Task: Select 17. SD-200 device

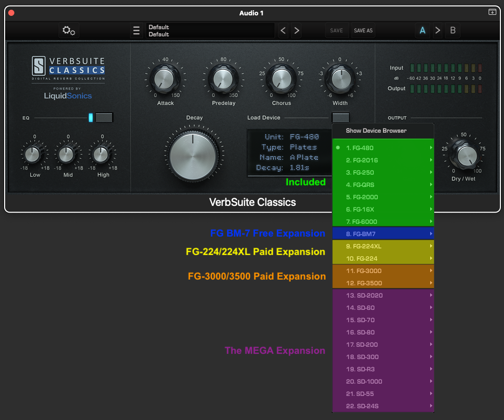Action: [383, 345]
